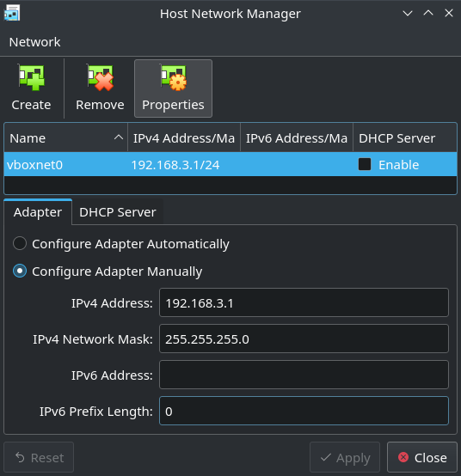Focus the IPv4 Address input field
Viewport: 461px width, 476px height.
(x=304, y=302)
